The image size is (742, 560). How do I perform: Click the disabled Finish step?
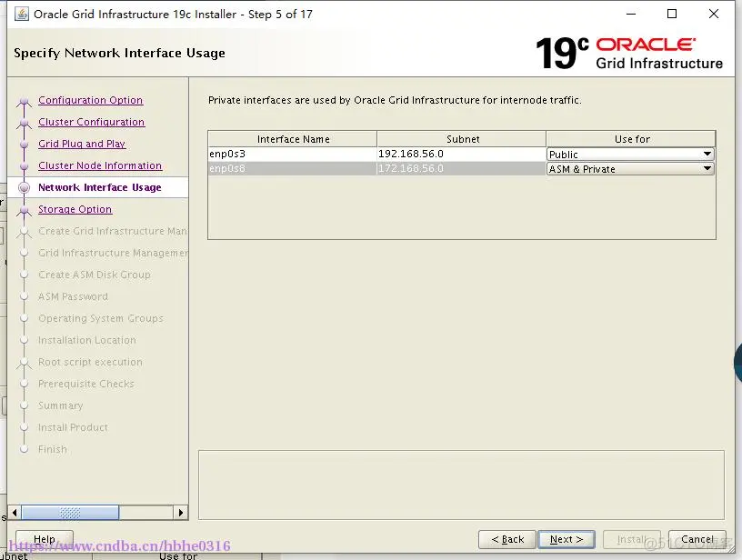click(x=53, y=449)
